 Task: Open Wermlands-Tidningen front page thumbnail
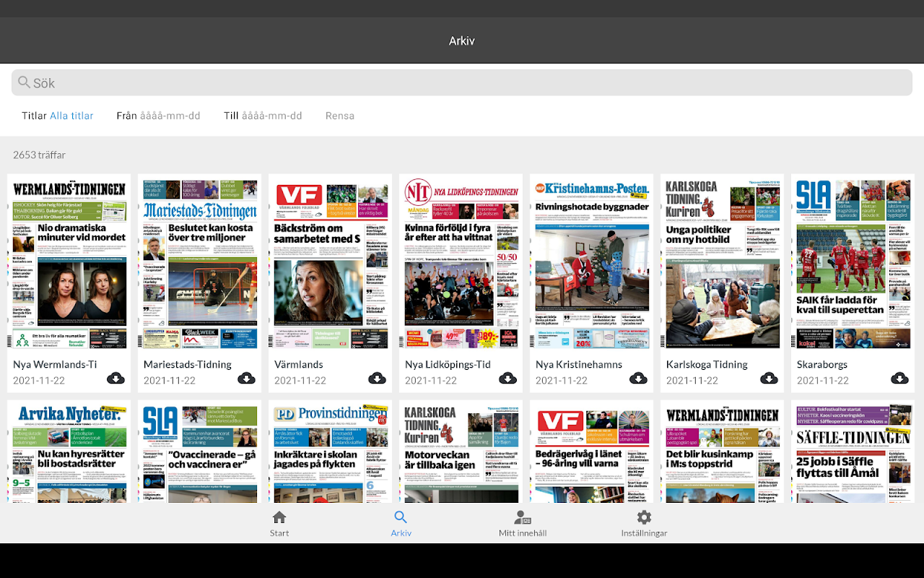tap(69, 264)
